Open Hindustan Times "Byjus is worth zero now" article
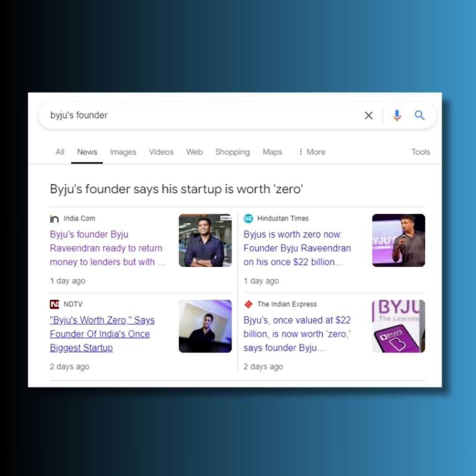The height and width of the screenshot is (476, 476). click(x=297, y=248)
